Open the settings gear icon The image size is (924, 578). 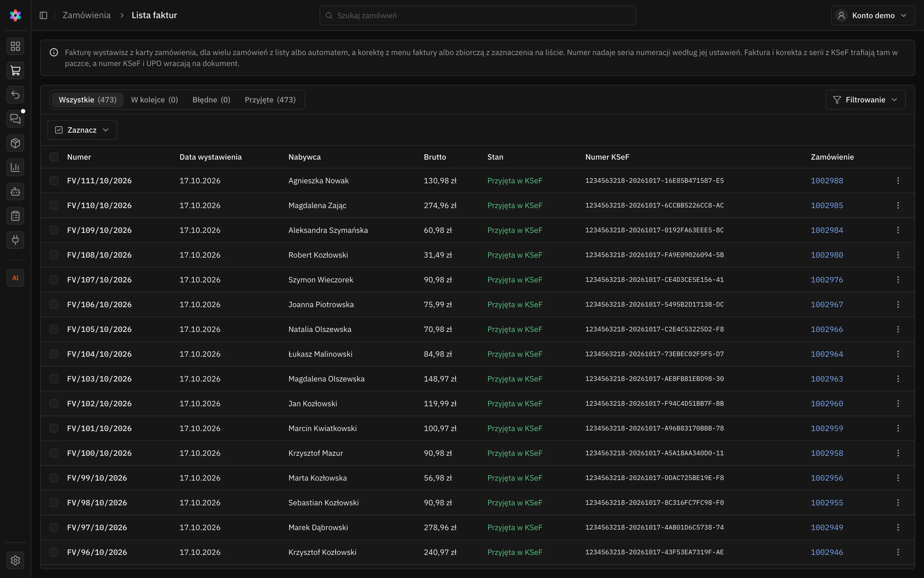(15, 560)
